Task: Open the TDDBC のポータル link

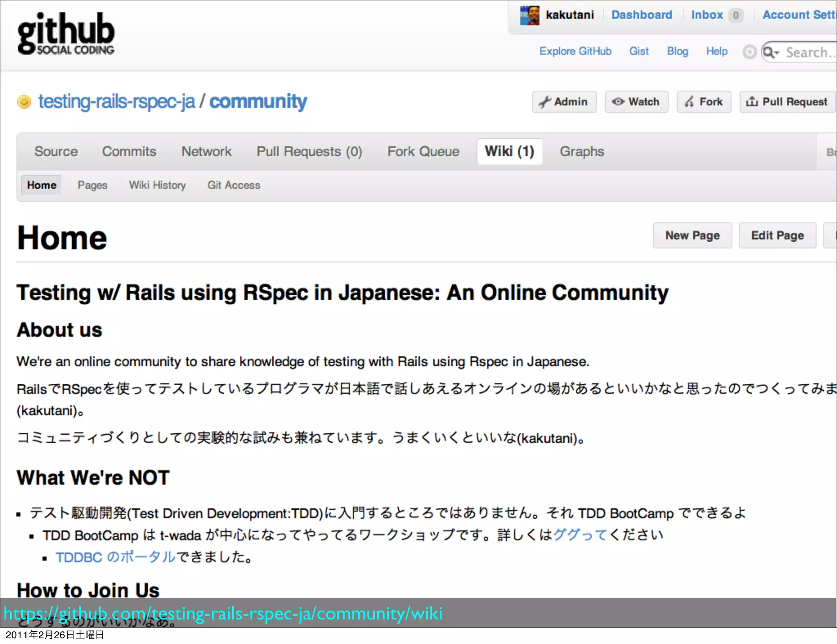Action: [x=116, y=557]
